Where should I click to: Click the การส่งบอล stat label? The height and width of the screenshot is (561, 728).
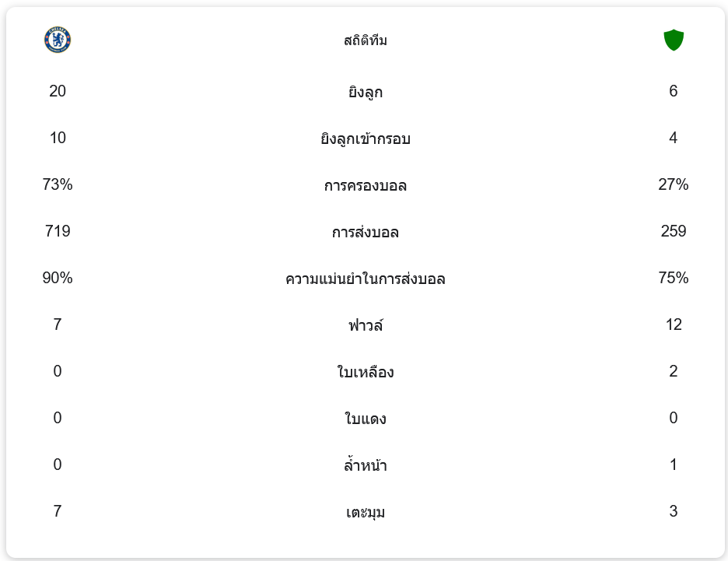pyautogui.click(x=365, y=232)
